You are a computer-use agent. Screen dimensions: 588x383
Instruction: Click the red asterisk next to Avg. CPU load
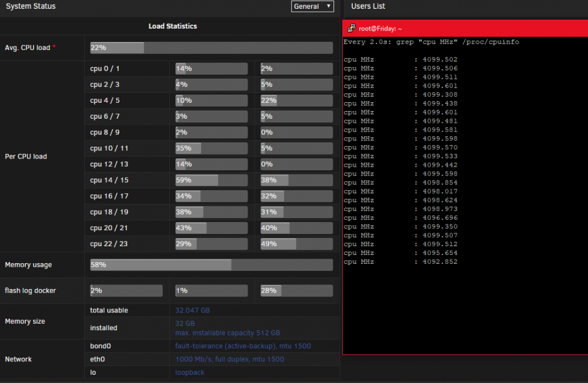54,46
